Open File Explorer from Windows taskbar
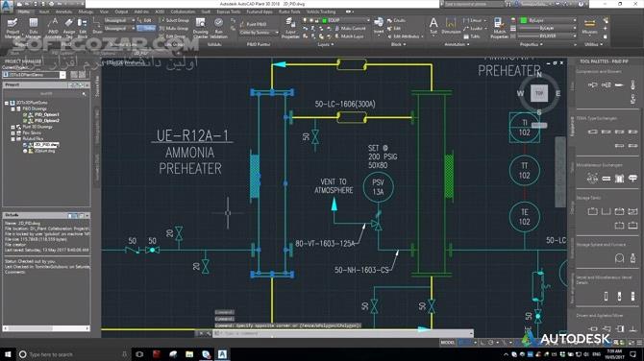 (189, 354)
